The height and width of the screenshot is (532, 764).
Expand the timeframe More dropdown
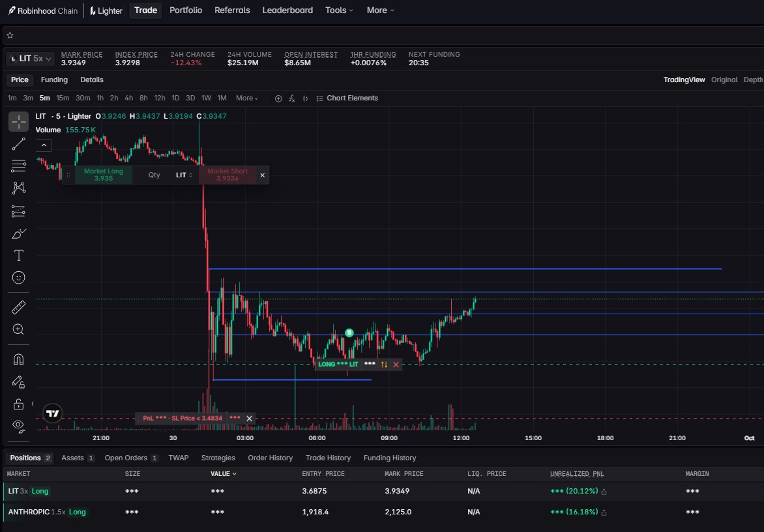tap(246, 98)
